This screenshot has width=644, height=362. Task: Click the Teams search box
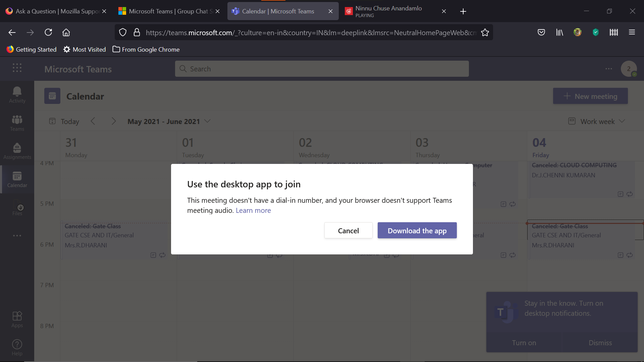pyautogui.click(x=322, y=69)
